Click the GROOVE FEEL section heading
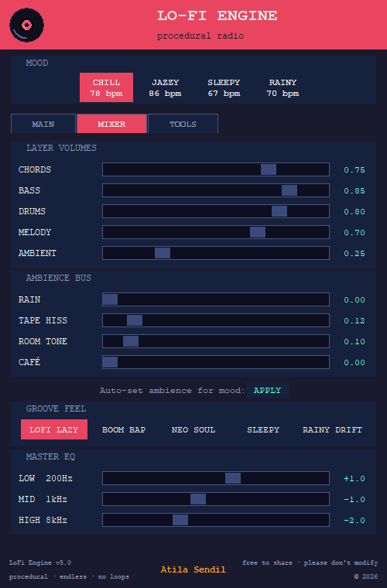Screen dimensions: 387x588 click(56, 409)
